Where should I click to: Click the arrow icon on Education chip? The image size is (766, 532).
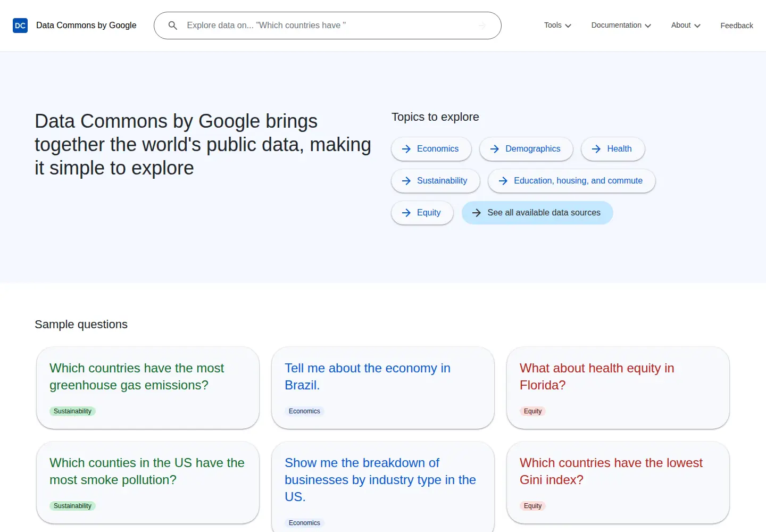coord(503,181)
